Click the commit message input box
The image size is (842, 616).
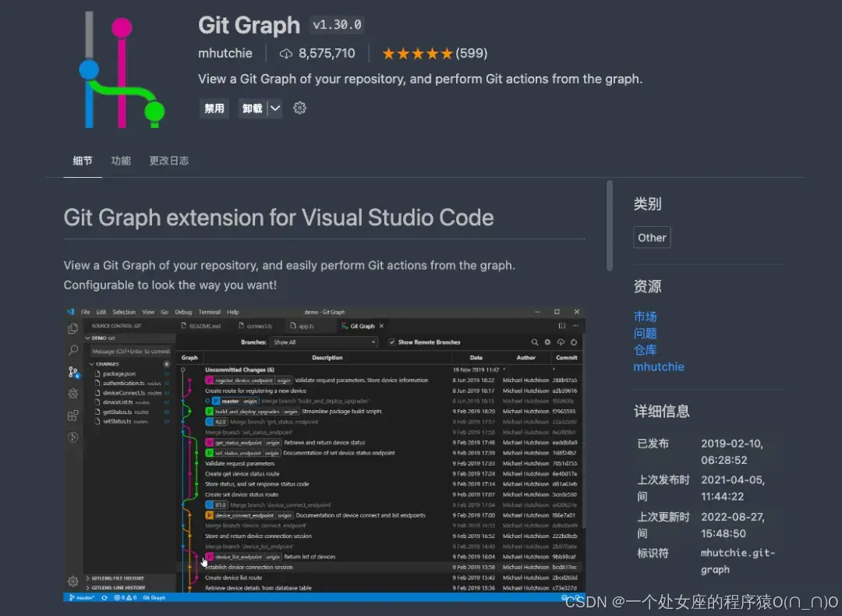tap(130, 351)
